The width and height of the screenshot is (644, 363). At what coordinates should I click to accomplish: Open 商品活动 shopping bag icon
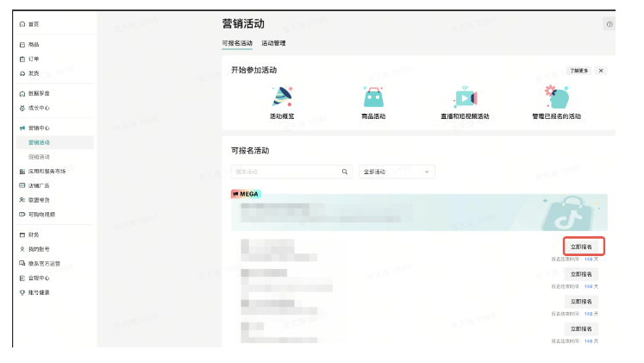373,97
